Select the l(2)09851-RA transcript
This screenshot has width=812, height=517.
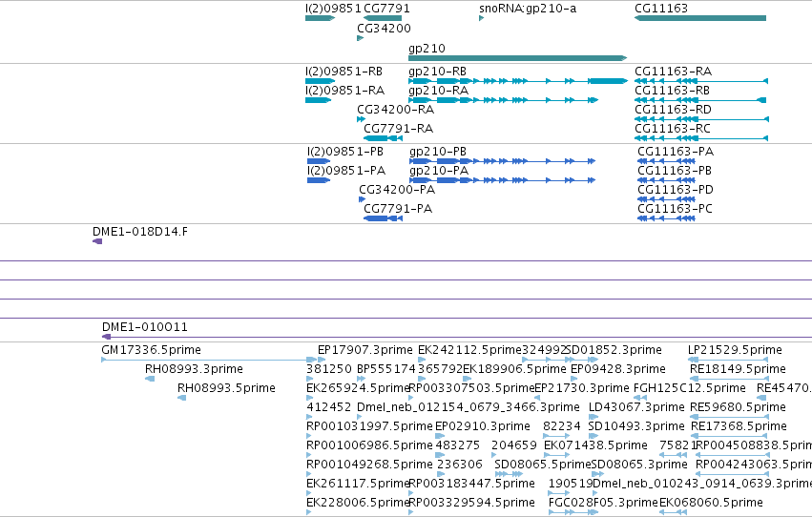pos(318,100)
